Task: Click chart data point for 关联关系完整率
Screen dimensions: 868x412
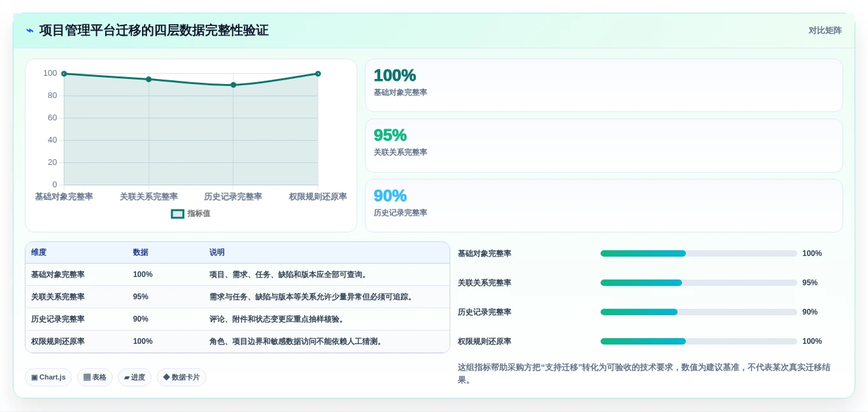Action: click(149, 80)
